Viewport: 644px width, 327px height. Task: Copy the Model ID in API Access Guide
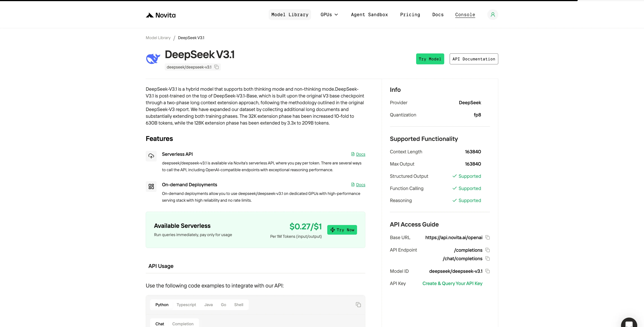(x=488, y=271)
